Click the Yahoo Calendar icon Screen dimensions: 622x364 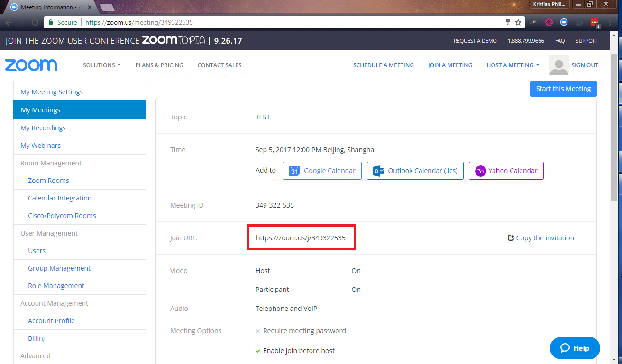tap(480, 171)
